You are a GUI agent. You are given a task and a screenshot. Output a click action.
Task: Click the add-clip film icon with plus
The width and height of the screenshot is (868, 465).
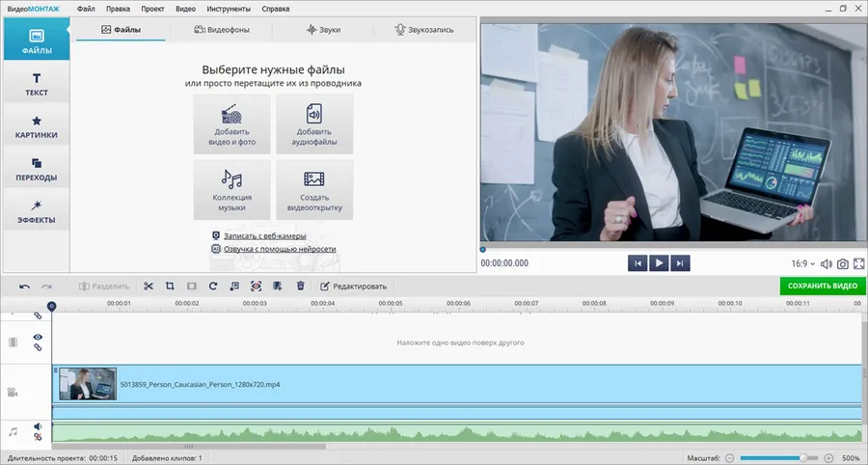coord(278,287)
